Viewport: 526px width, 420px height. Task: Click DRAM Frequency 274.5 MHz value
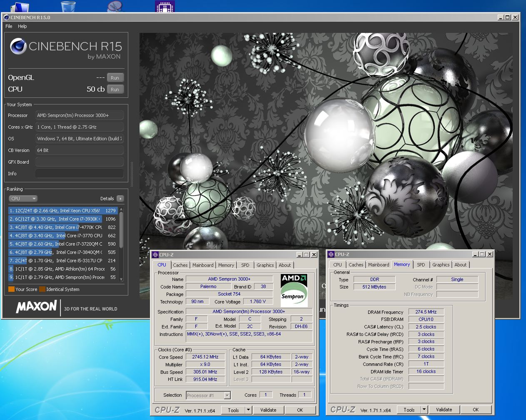[x=426, y=312]
